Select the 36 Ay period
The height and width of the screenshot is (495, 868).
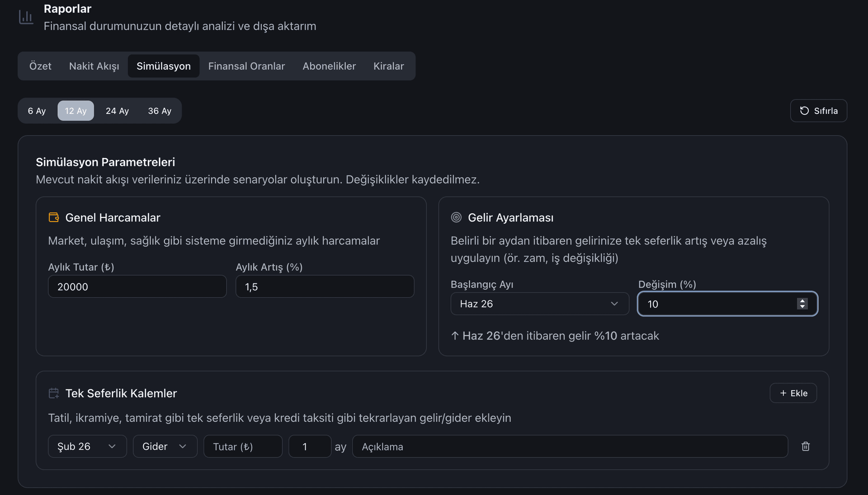coord(160,110)
